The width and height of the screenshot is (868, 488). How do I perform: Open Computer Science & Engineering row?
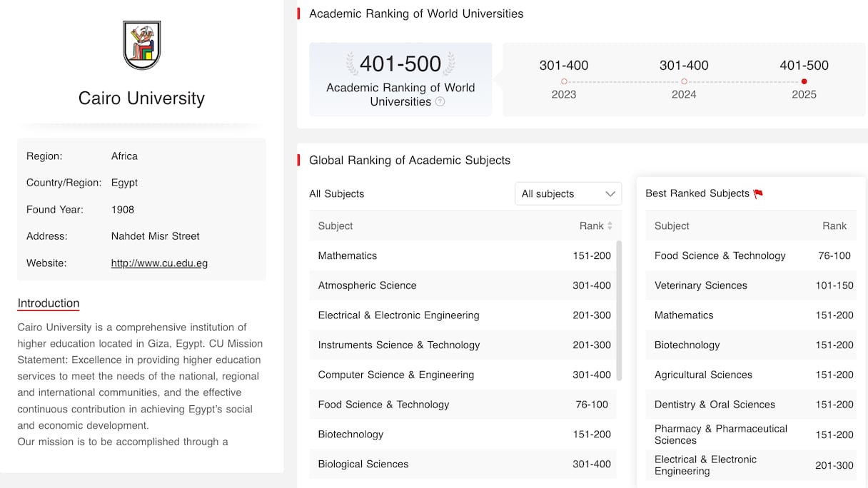click(463, 375)
